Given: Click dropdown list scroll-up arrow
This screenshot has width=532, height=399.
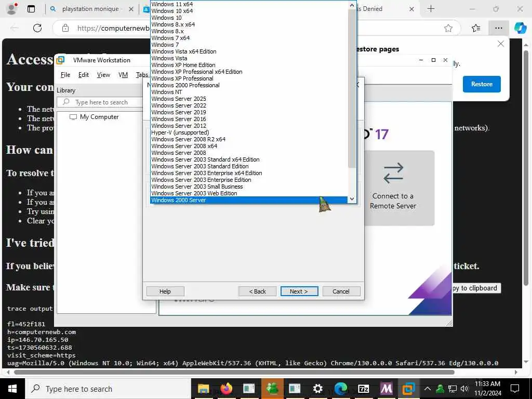Looking at the screenshot, I should click(x=352, y=5).
